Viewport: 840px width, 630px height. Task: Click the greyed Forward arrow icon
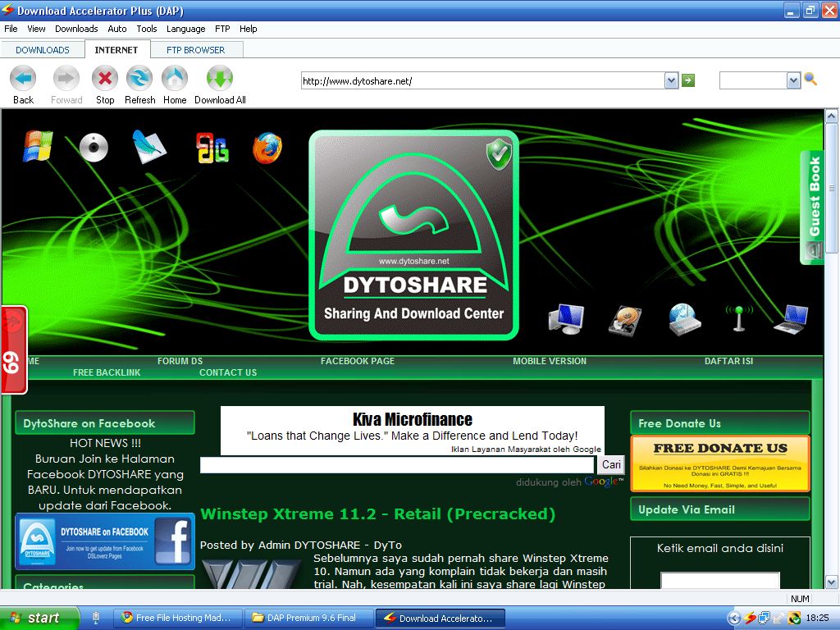pos(66,79)
